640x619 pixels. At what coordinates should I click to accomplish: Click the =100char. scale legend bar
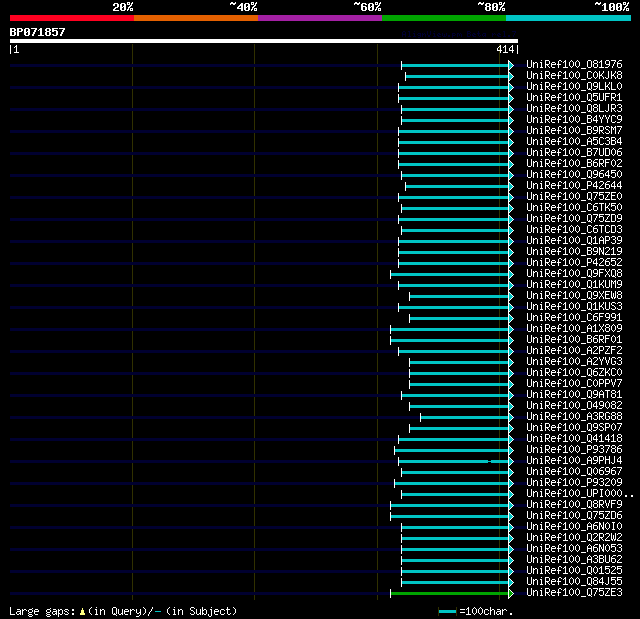[x=447, y=611]
